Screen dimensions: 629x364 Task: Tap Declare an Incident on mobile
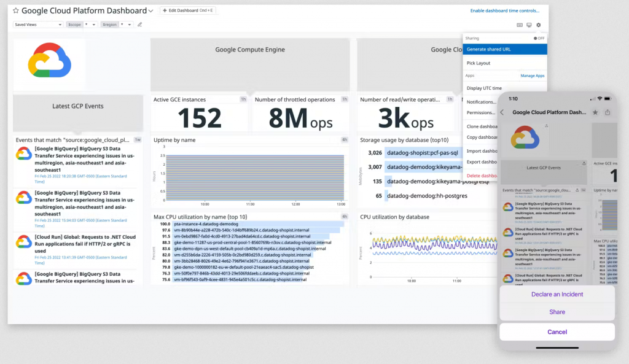click(557, 294)
